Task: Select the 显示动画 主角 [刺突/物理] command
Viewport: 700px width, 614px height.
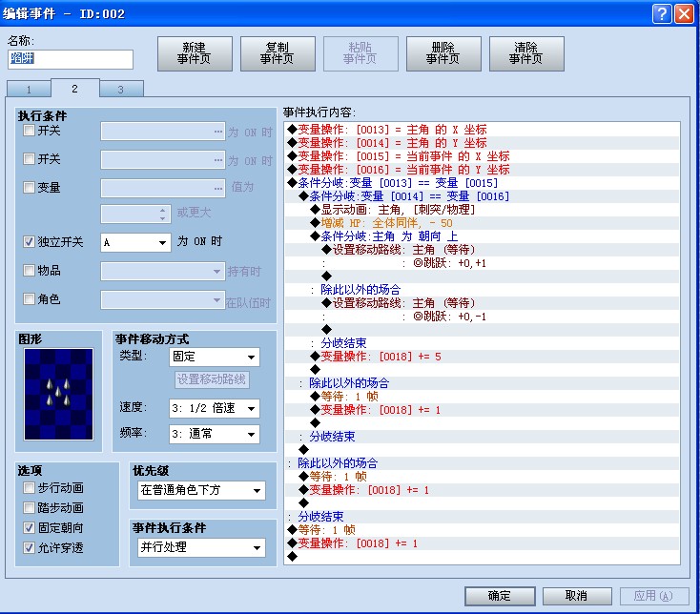Action: pyautogui.click(x=482, y=210)
